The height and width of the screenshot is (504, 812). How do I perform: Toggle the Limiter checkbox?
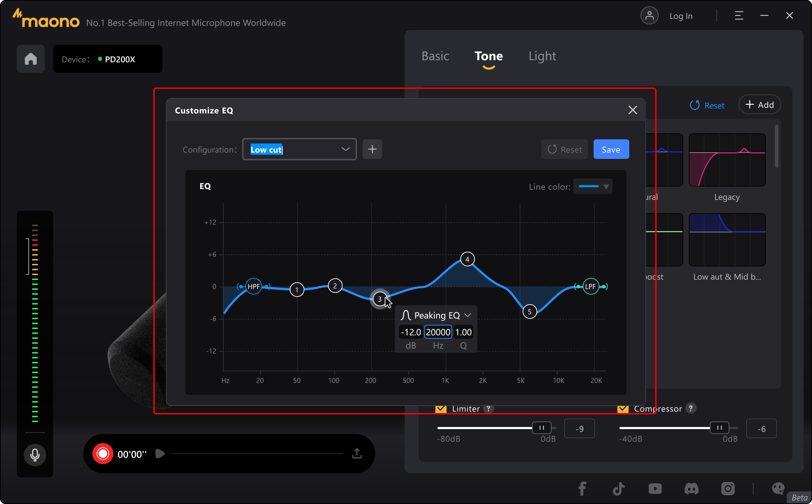point(441,409)
